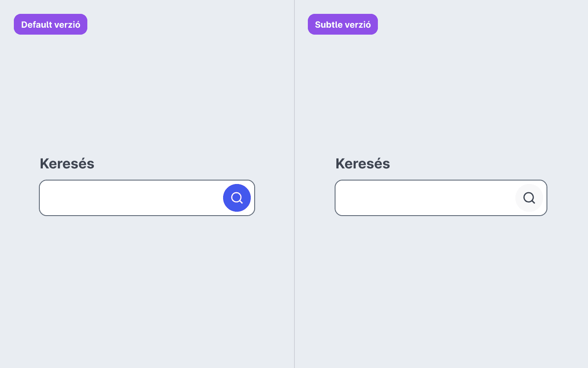588x368 pixels.
Task: Select the Subtle verzió purple badge
Action: pos(343,24)
